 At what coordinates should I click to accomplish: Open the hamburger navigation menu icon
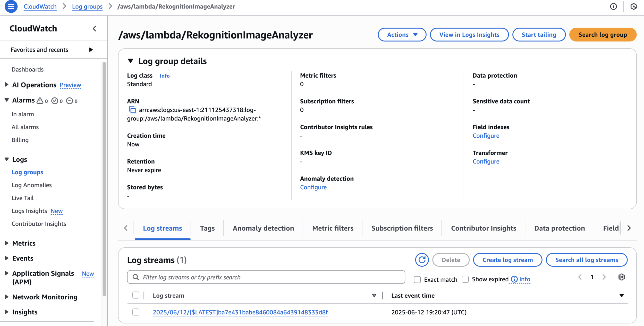11,6
